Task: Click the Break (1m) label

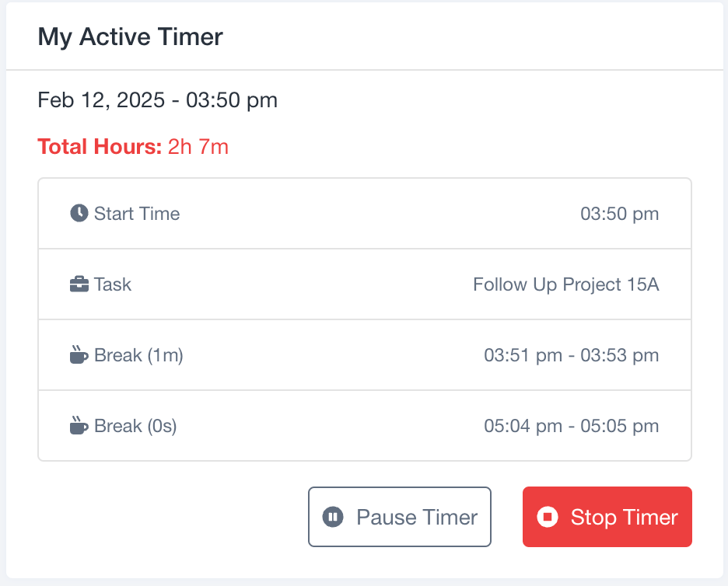Action: click(138, 355)
